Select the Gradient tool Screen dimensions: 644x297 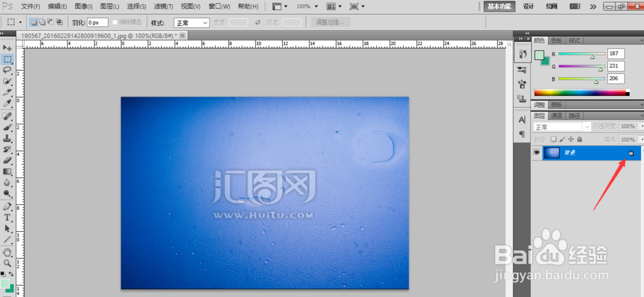click(x=7, y=171)
